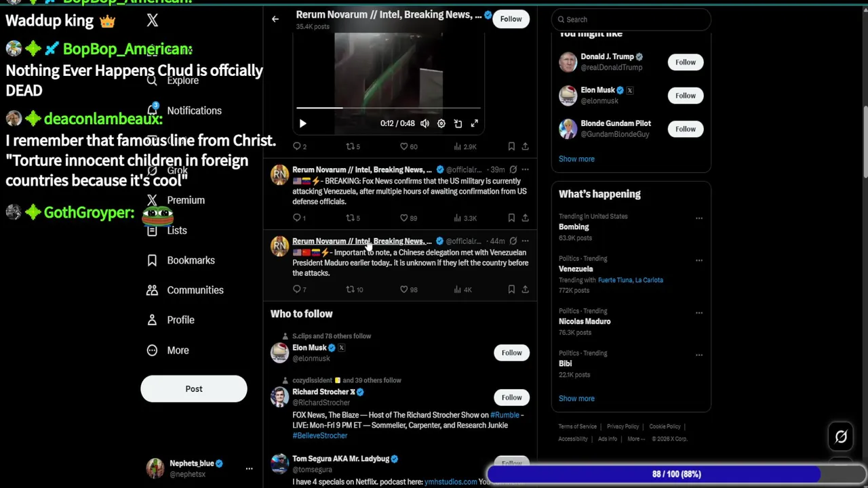Image resolution: width=868 pixels, height=488 pixels.
Task: Click the overlay icon at bottom right
Action: [841, 437]
